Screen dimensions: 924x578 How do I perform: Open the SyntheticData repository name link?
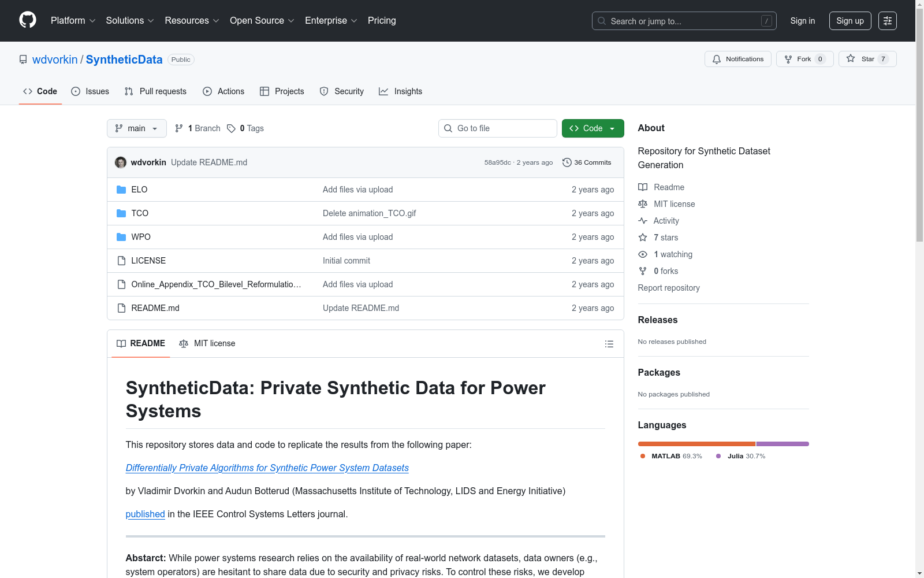coord(124,60)
